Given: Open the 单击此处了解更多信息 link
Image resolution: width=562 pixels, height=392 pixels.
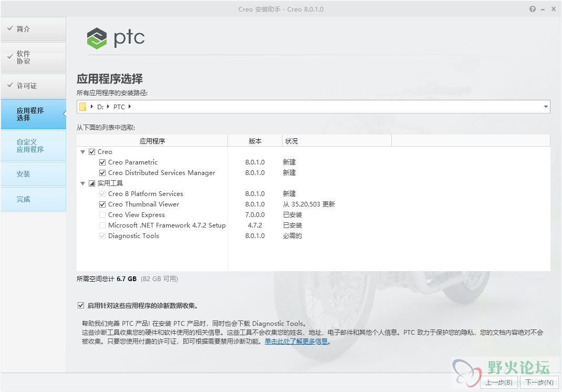Looking at the screenshot, I should [296, 342].
